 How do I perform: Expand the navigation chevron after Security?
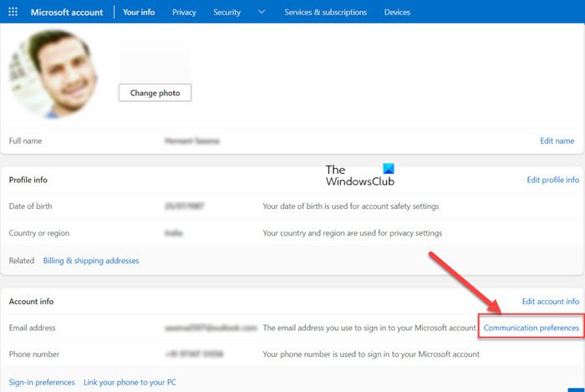pyautogui.click(x=262, y=12)
